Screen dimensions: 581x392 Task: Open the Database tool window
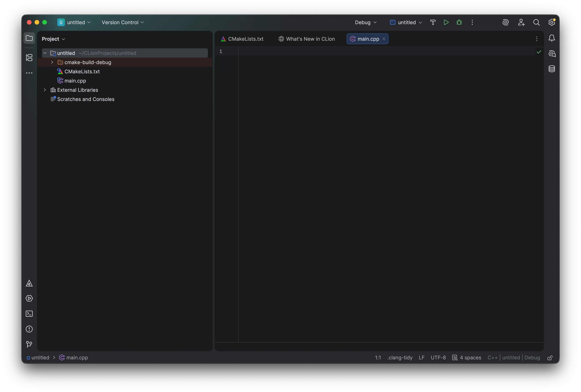pyautogui.click(x=551, y=69)
